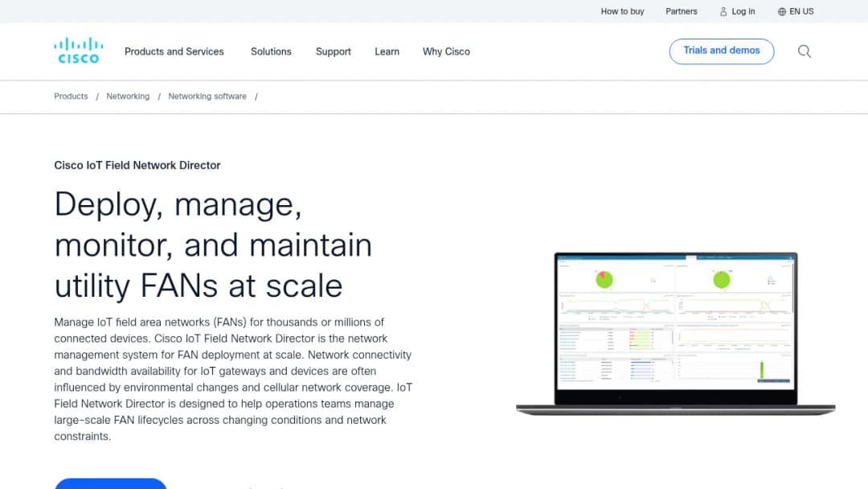Click the Log in link text
868x489 pixels.
(743, 11)
